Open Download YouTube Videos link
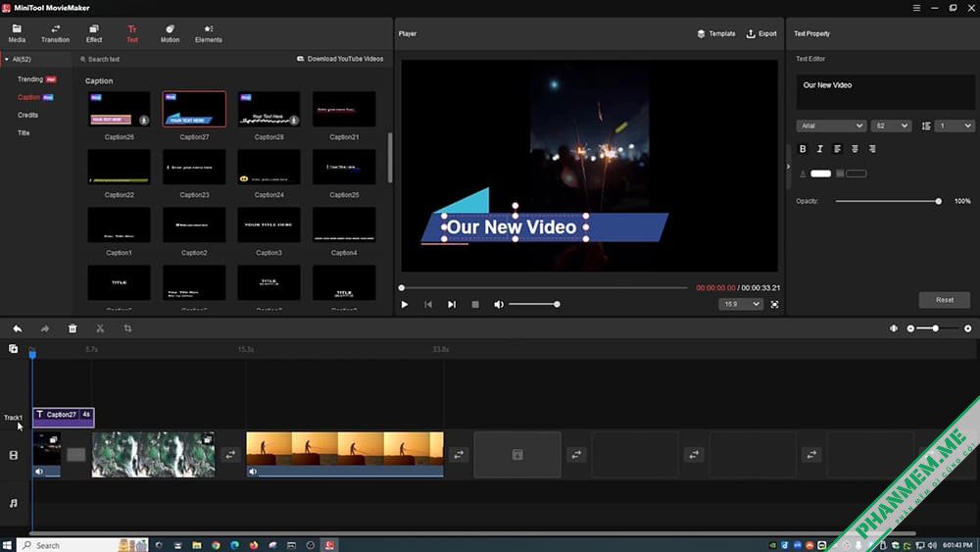 pos(340,59)
